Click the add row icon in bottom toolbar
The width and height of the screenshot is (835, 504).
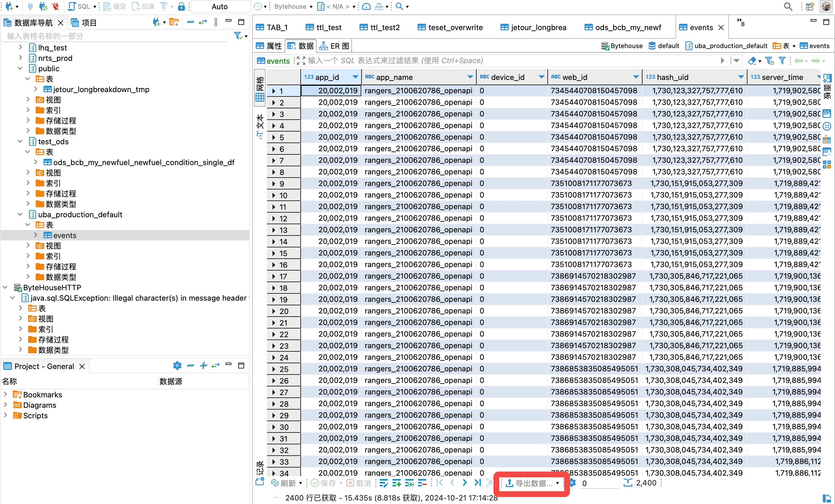pos(397,483)
